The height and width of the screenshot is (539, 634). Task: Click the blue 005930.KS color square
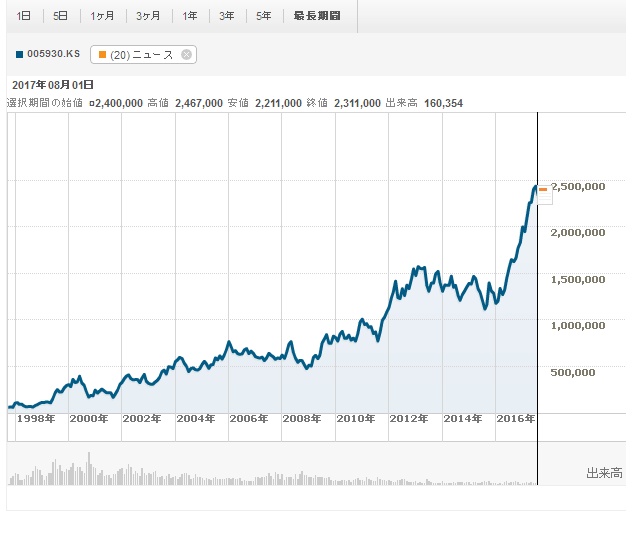[21, 54]
